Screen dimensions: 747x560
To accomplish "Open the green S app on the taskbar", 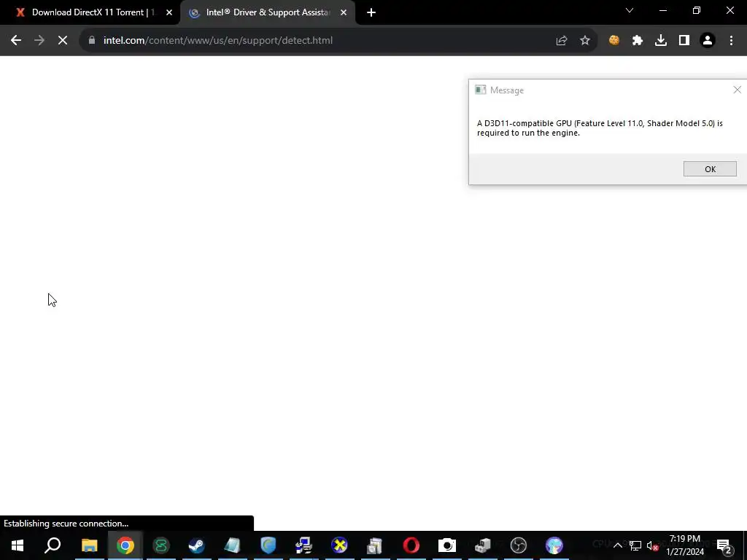I will click(x=161, y=545).
